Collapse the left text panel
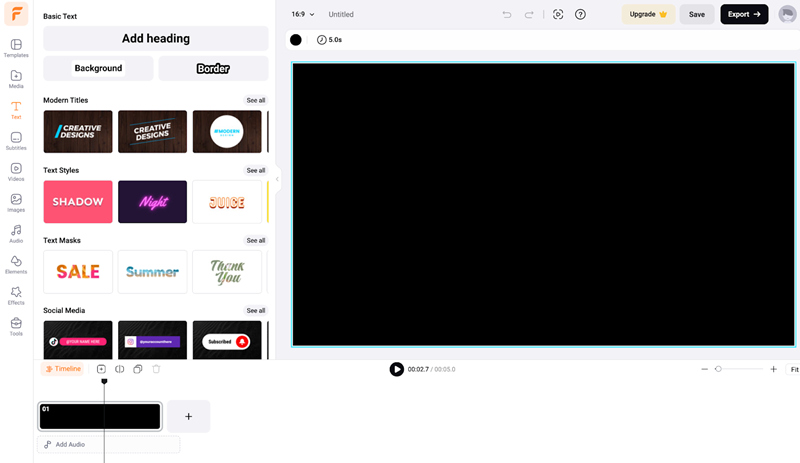Screen dimensions: 800x463 point(277,179)
